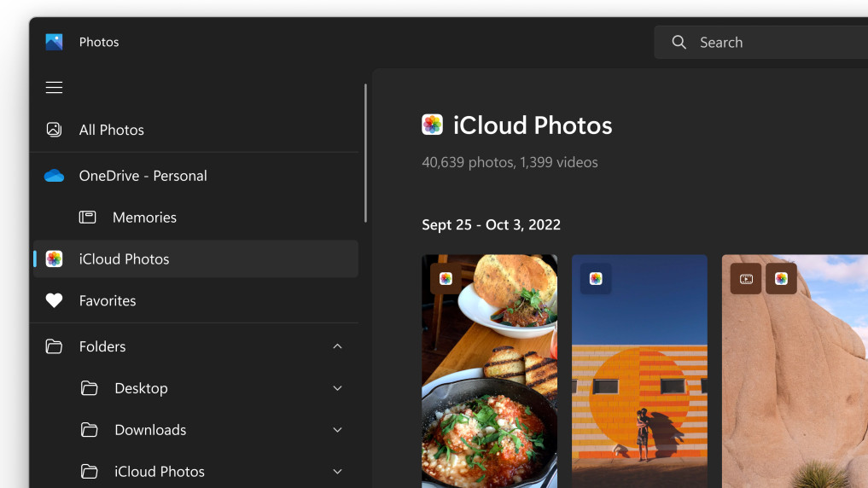This screenshot has height=488, width=868.
Task: Select Folders in the sidebar
Action: point(195,346)
